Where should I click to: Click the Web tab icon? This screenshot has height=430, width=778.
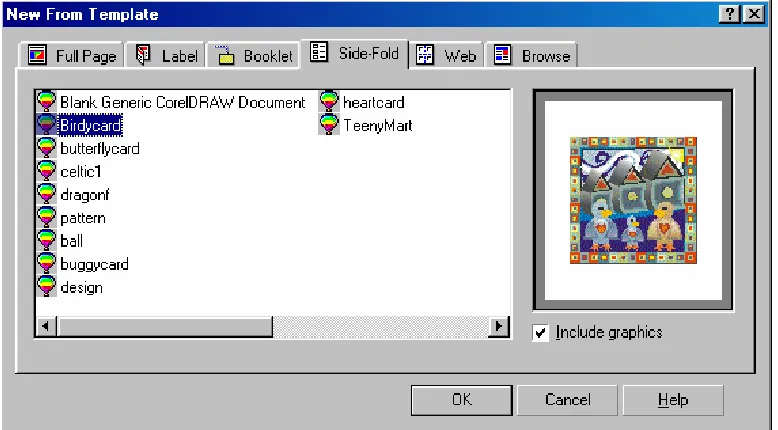pyautogui.click(x=425, y=55)
